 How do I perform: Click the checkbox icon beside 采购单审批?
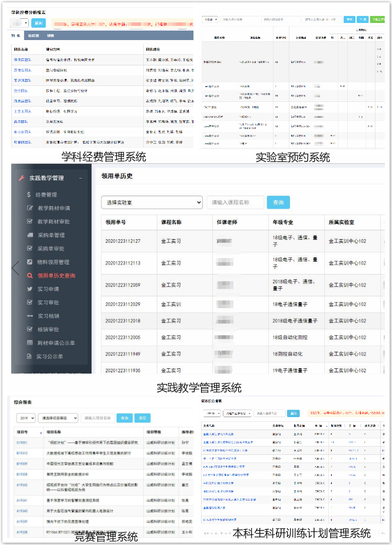click(x=29, y=249)
